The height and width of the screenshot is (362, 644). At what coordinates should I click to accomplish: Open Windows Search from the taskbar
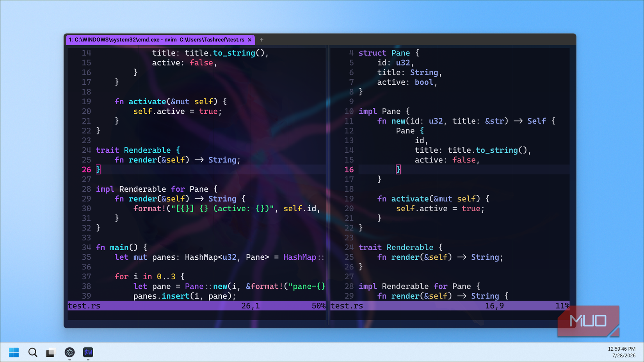coord(33,352)
